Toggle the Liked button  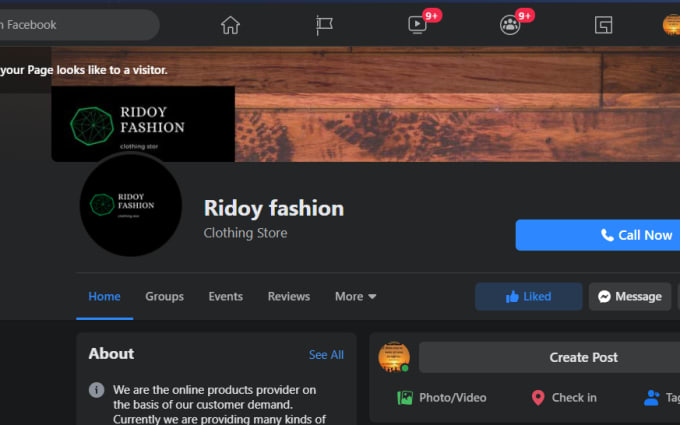(x=528, y=297)
